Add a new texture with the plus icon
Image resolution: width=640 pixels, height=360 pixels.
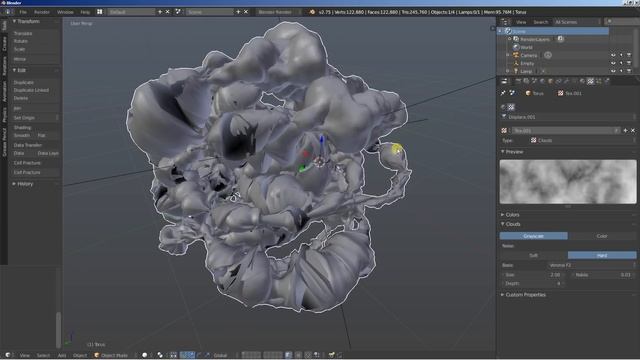click(x=625, y=131)
